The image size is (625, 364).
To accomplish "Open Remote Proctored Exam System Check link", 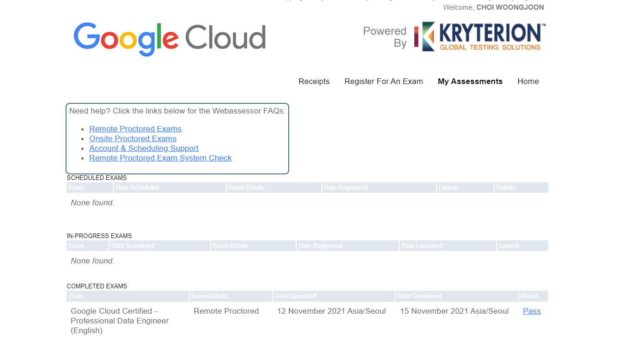I will click(x=160, y=158).
